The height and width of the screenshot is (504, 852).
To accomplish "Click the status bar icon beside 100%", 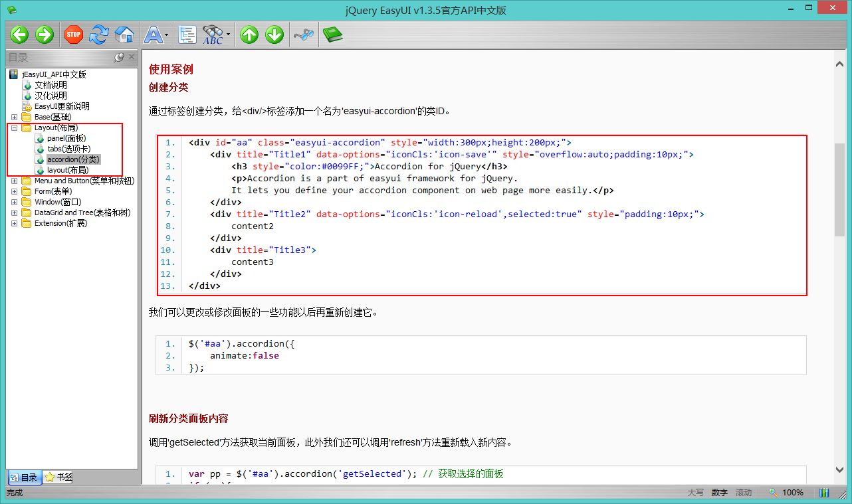I will [x=824, y=493].
